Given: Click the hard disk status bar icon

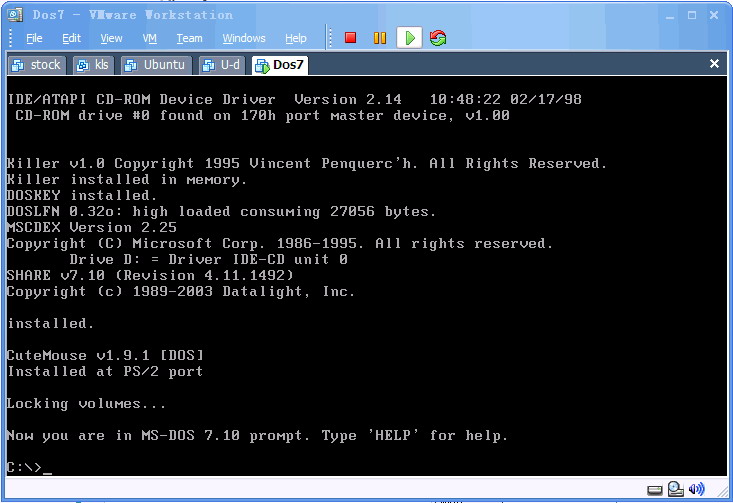Looking at the screenshot, I should point(654,490).
